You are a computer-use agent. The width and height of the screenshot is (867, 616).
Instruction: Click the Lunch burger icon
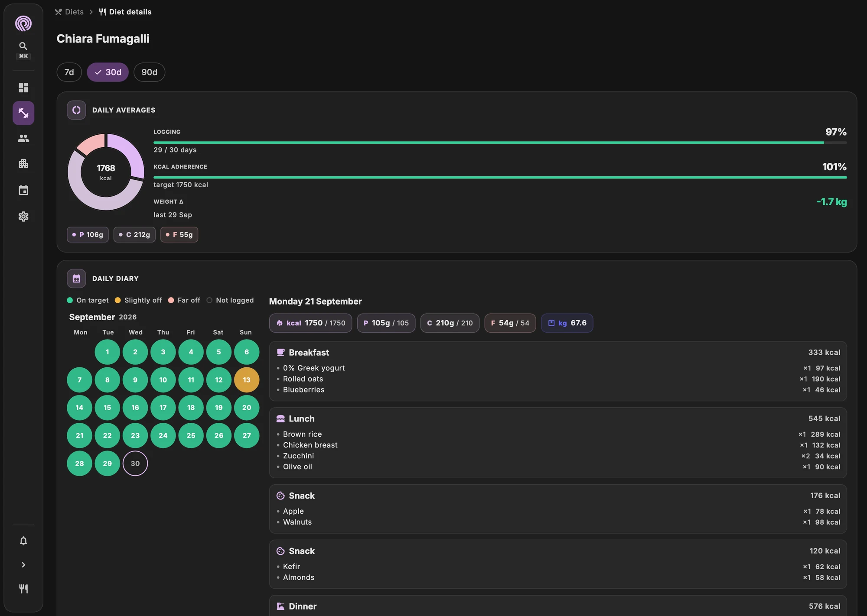pos(280,418)
